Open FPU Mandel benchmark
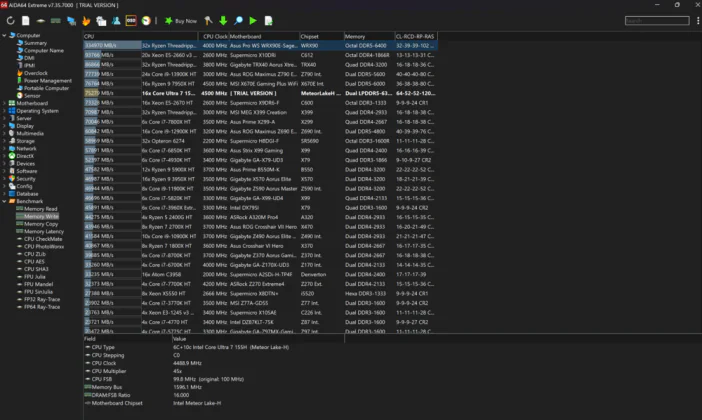 pos(38,284)
